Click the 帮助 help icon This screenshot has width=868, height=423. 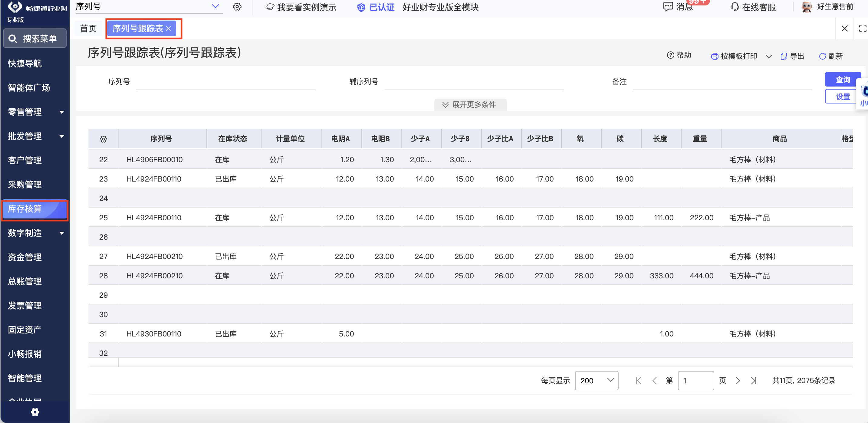click(670, 55)
